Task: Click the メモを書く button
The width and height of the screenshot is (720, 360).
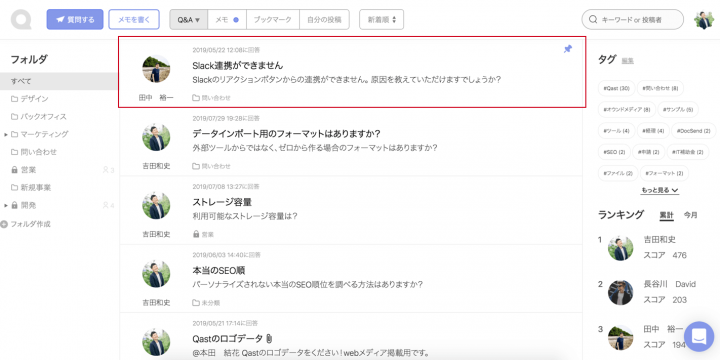Action: pyautogui.click(x=134, y=20)
